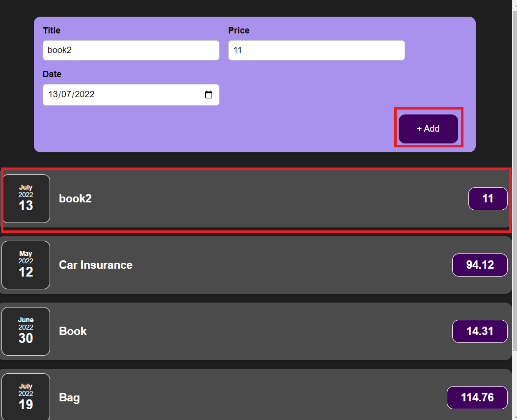Click the price badge showing 11
Image resolution: width=517 pixels, height=420 pixels.
[488, 198]
